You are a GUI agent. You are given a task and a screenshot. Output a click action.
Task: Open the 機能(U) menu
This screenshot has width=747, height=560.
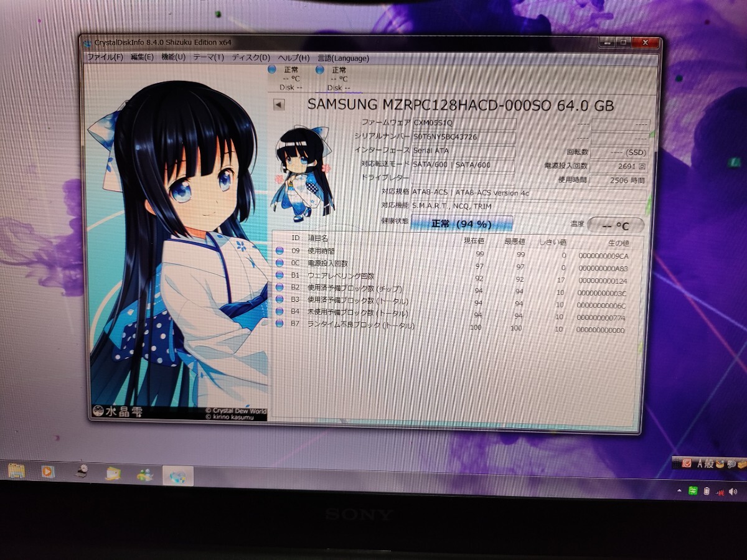coord(173,57)
